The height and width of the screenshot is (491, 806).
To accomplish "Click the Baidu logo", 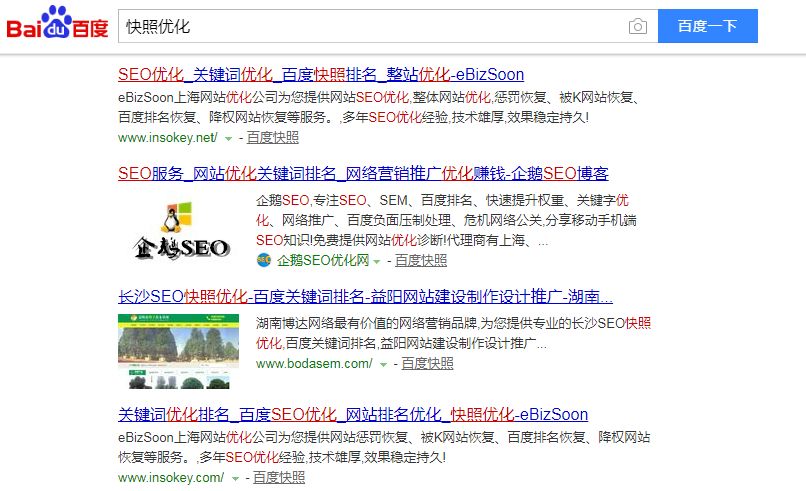I will click(x=57, y=23).
